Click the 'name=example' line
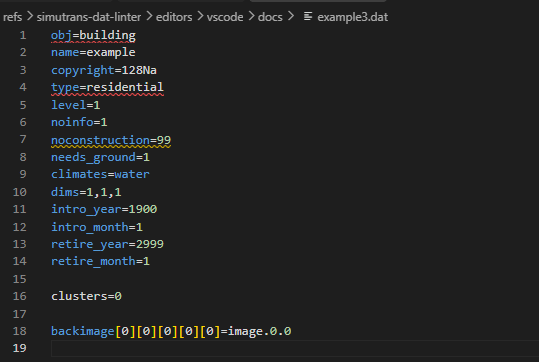Screen dimensions: 539x362 pos(93,52)
